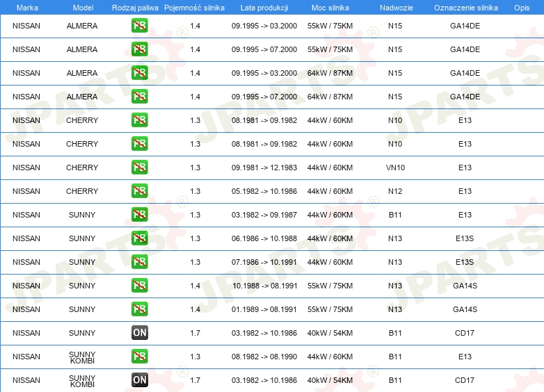544x392 pixels.
Task: Click E13 engine code in the Sunny Kombi row
Action: coord(465,357)
